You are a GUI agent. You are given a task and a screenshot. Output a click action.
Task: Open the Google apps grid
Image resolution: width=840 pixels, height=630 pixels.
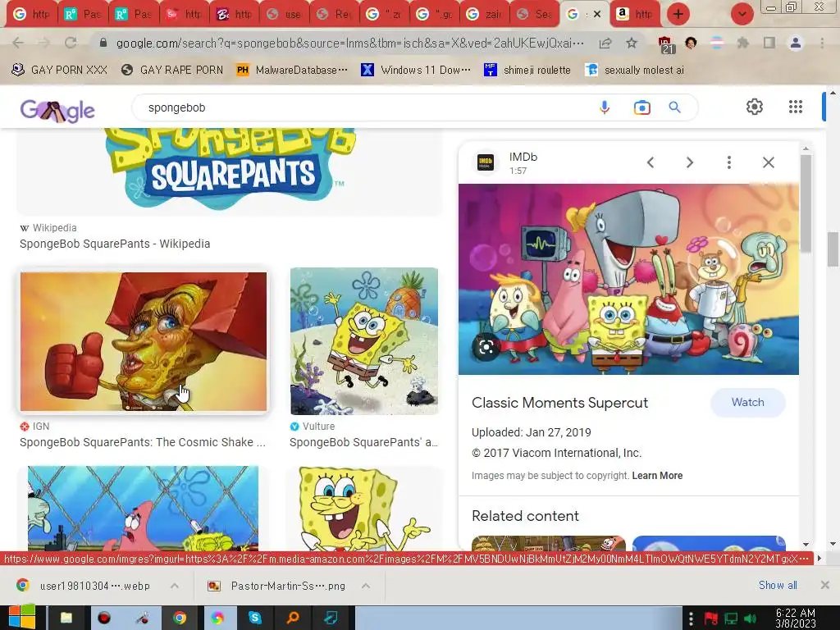coord(796,107)
